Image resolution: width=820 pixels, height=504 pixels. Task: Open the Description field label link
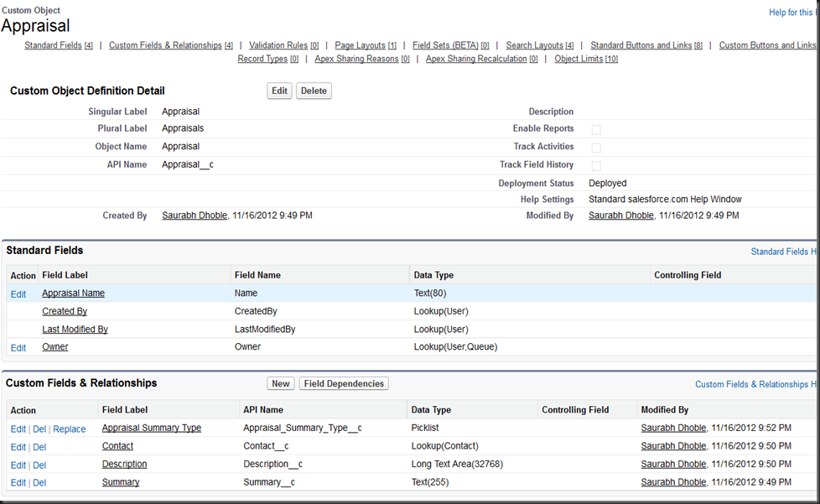coord(124,465)
